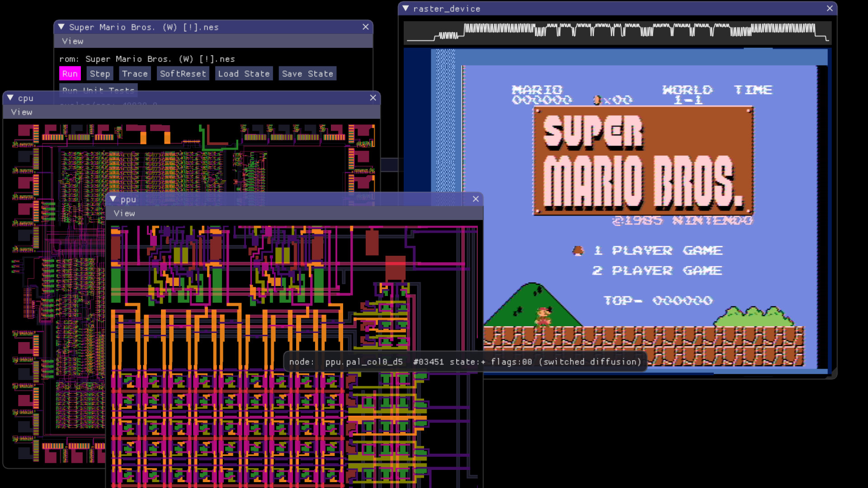Image resolution: width=868 pixels, height=488 pixels.
Task: Click the Step button
Action: point(100,74)
